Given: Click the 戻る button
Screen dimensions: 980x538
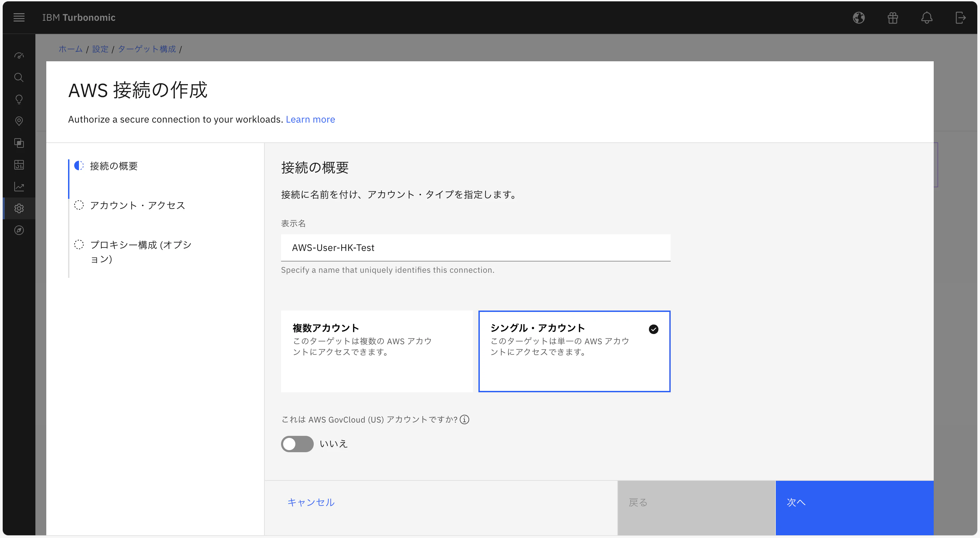Looking at the screenshot, I should pyautogui.click(x=696, y=508).
